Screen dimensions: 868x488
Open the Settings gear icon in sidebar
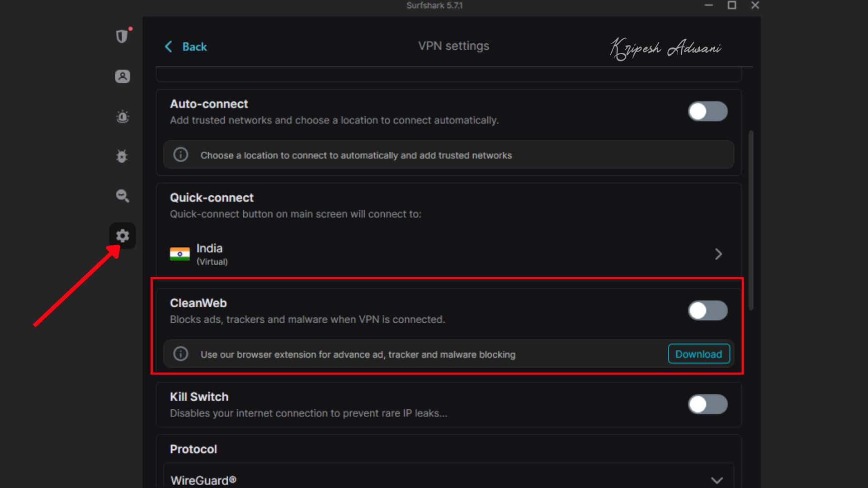(x=122, y=235)
